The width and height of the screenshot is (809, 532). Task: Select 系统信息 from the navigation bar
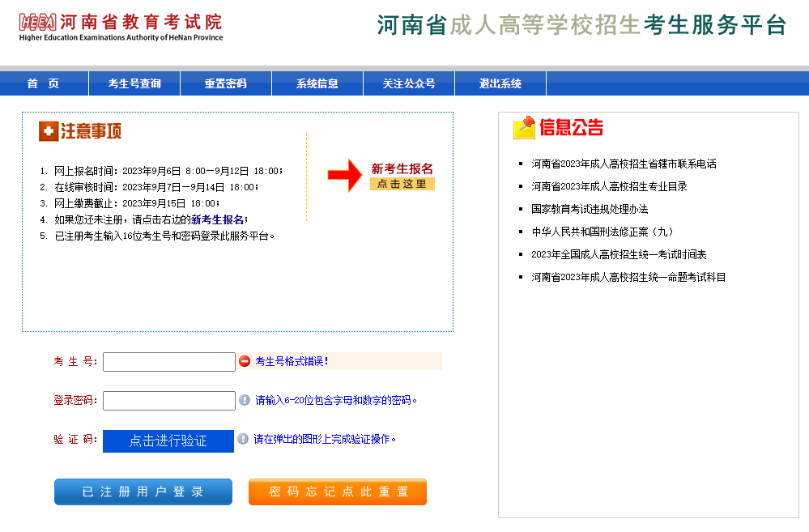point(317,83)
